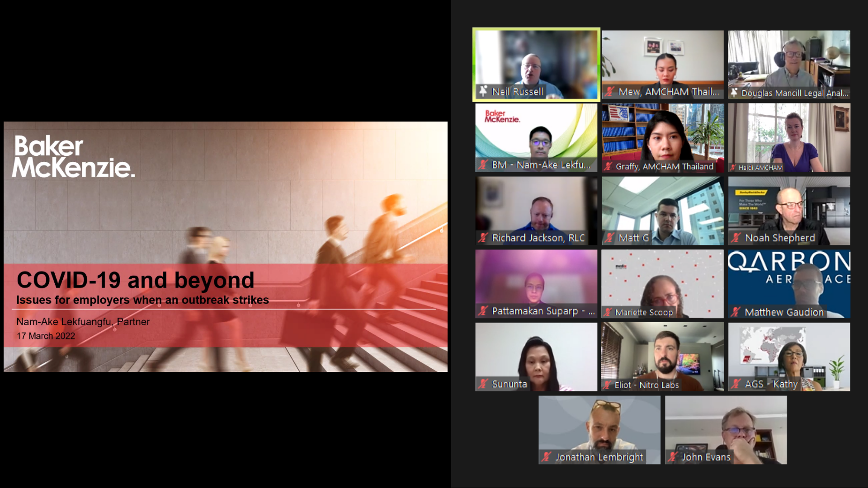Select Matt G's video tile
The height and width of the screenshot is (488, 868).
pyautogui.click(x=663, y=211)
